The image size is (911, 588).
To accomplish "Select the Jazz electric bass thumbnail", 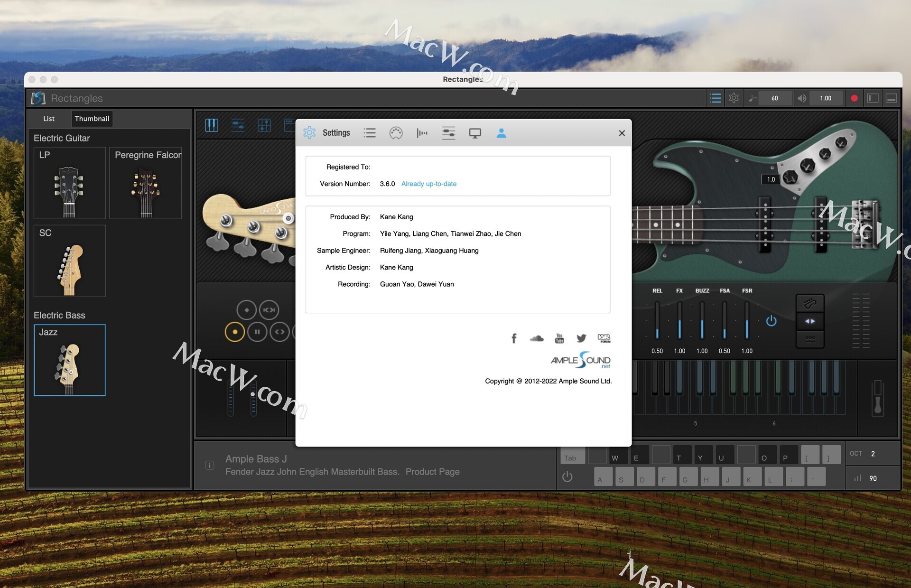I will tap(70, 360).
